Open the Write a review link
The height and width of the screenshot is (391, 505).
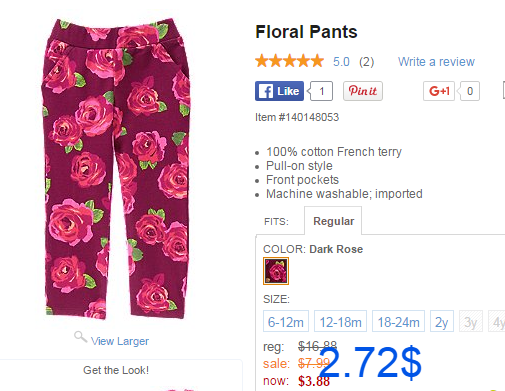[x=436, y=62]
